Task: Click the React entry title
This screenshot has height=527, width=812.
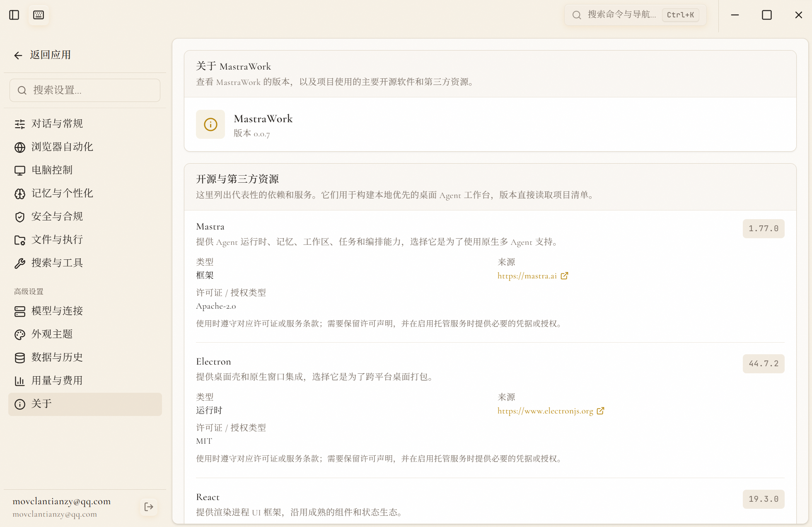Action: pos(208,497)
